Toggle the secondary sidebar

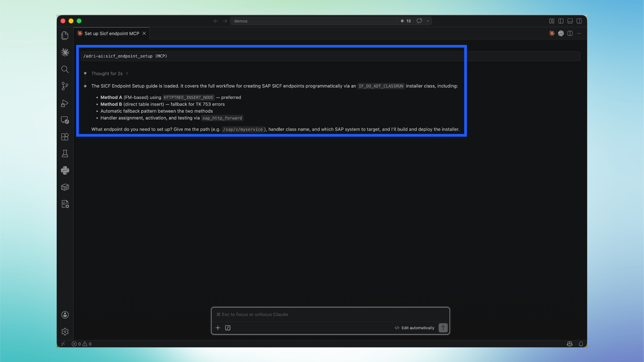pos(580,21)
